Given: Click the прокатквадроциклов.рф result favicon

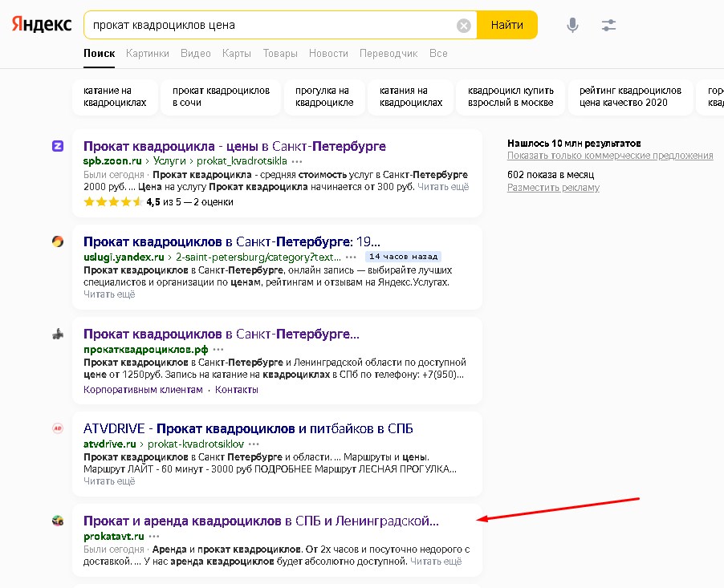Looking at the screenshot, I should pyautogui.click(x=57, y=335).
